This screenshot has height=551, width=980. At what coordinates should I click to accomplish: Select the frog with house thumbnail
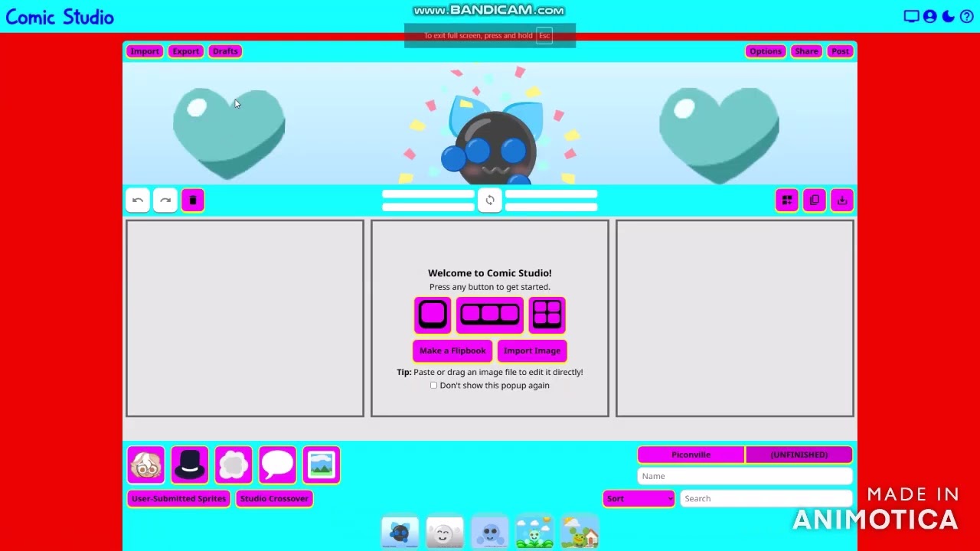point(580,533)
